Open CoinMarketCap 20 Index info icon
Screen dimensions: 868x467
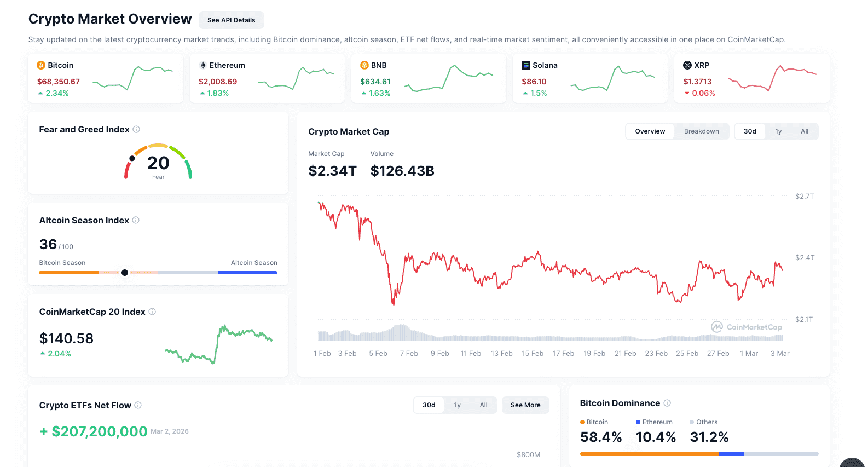[x=152, y=312]
